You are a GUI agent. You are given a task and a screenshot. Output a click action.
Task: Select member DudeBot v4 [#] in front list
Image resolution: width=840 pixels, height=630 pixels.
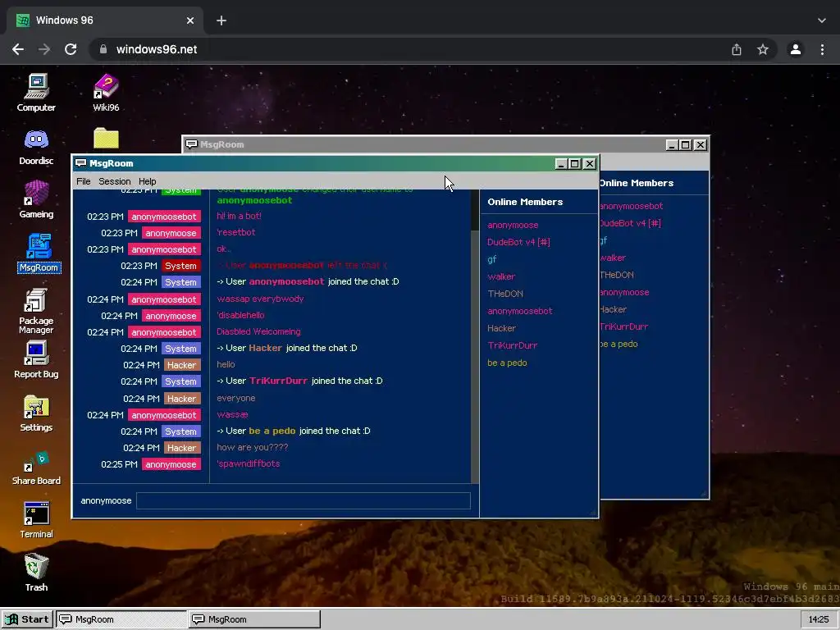coord(518,242)
